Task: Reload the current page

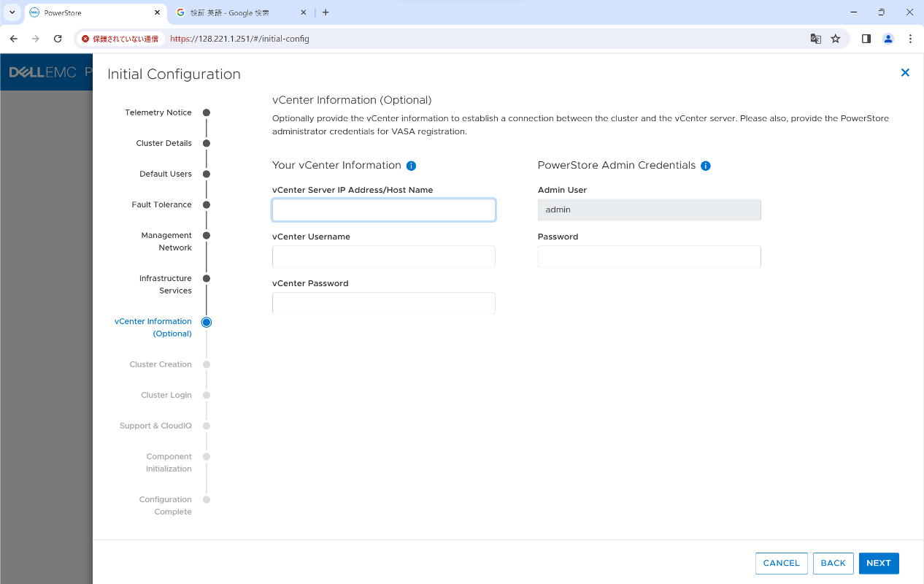Action: [58, 39]
